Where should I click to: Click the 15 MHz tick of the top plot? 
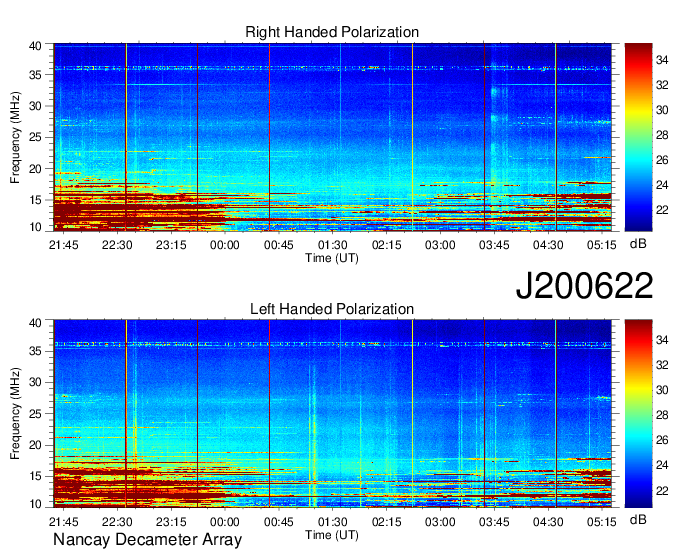(x=35, y=200)
